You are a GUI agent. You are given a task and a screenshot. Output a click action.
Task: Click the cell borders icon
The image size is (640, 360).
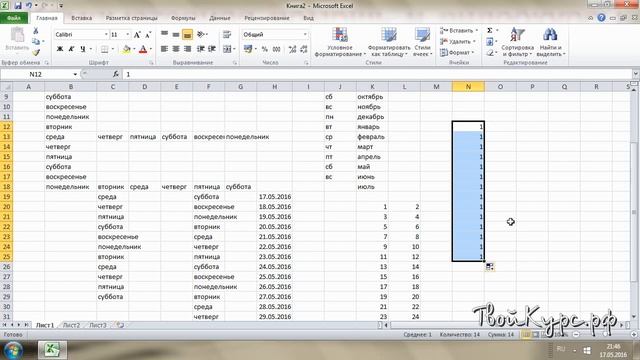105,49
